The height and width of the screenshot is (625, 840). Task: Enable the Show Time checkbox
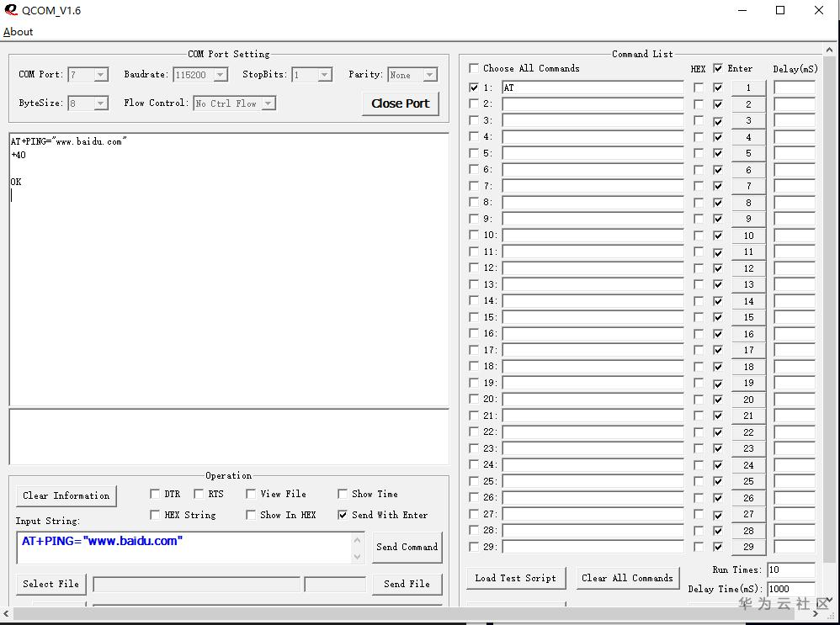click(x=343, y=494)
